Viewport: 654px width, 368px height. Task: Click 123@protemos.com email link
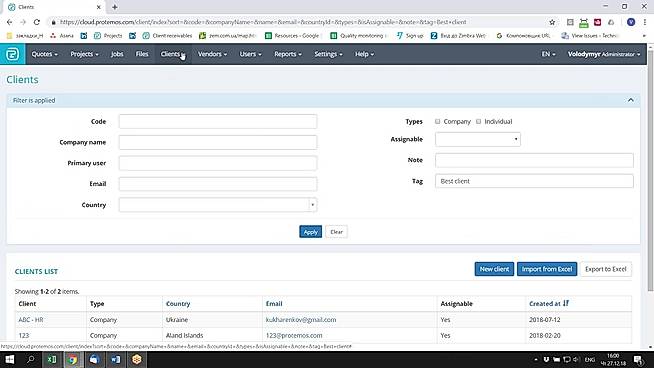click(x=294, y=335)
